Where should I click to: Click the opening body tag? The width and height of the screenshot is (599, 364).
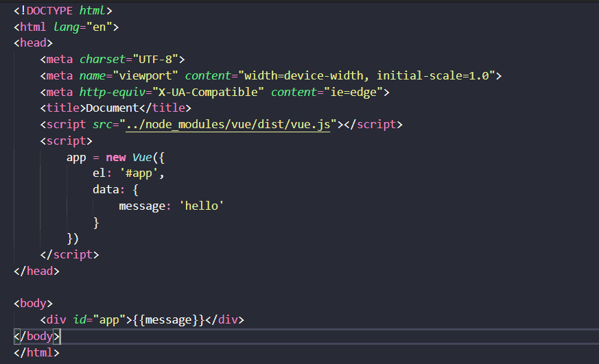(33, 304)
